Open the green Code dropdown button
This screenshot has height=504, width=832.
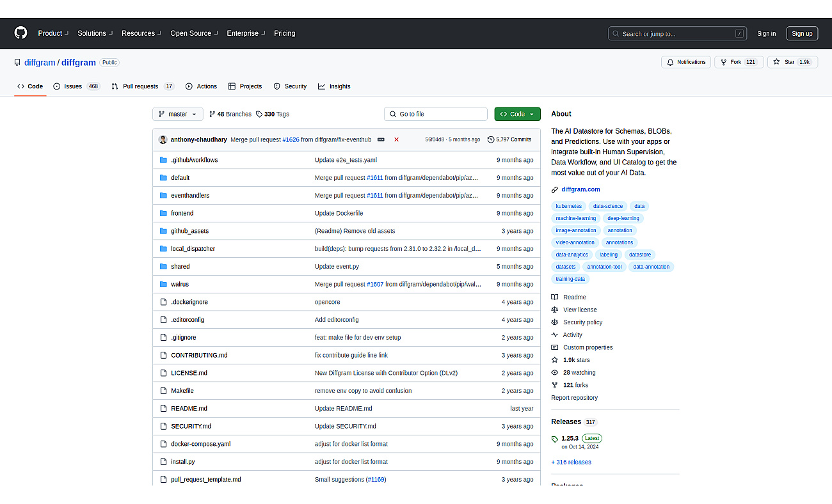[517, 114]
